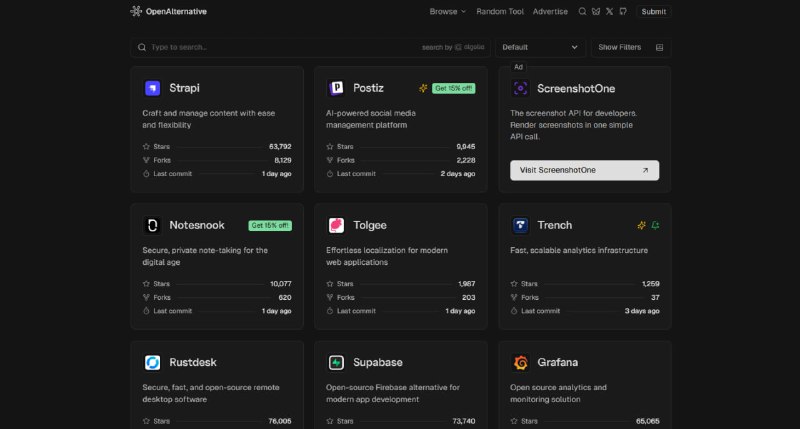800x429 pixels.
Task: Click Notesnook stars count 10,077
Action: [281, 284]
